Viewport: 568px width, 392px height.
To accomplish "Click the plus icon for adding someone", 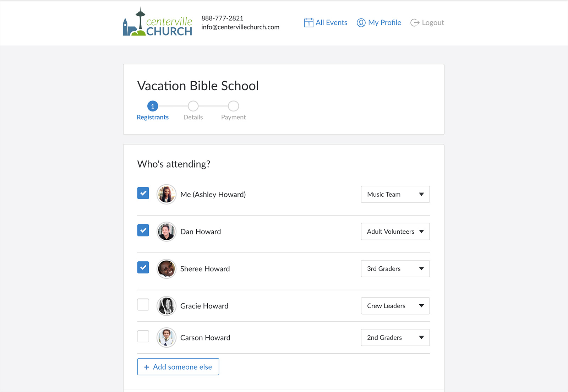I will click(x=147, y=367).
